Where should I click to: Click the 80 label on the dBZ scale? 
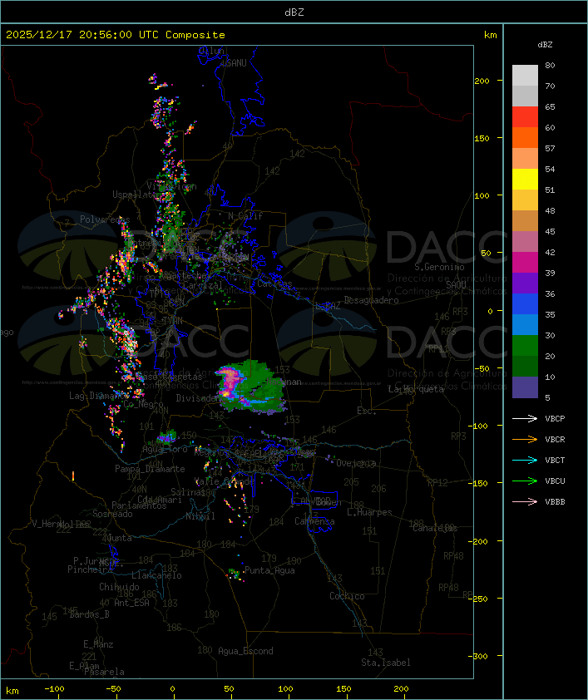pyautogui.click(x=550, y=65)
